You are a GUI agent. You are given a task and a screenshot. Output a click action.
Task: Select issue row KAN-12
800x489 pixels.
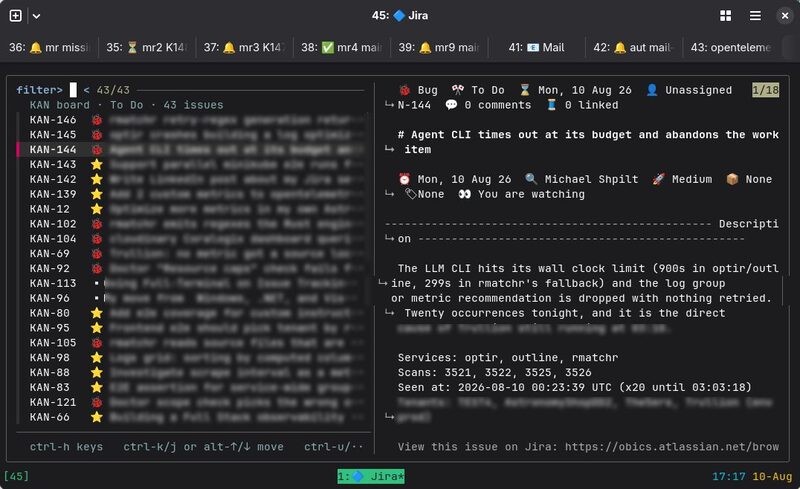[x=192, y=209]
